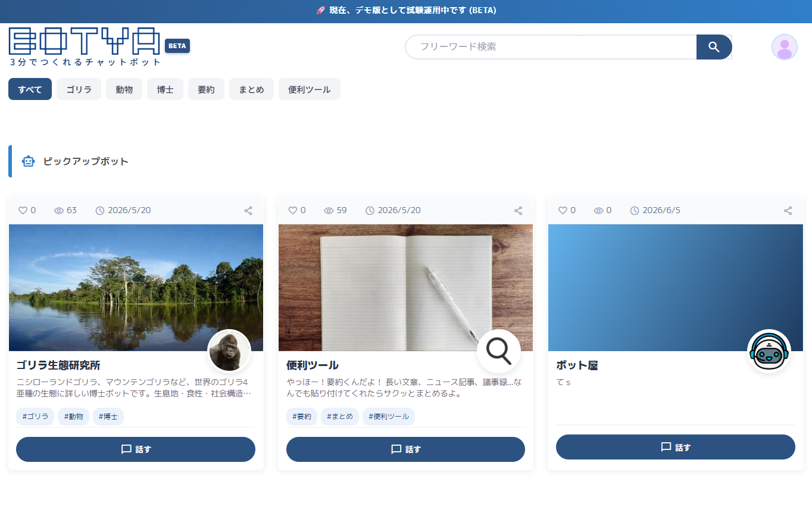The width and height of the screenshot is (812, 519).
Task: Select the すべて category tab
Action: coord(30,89)
